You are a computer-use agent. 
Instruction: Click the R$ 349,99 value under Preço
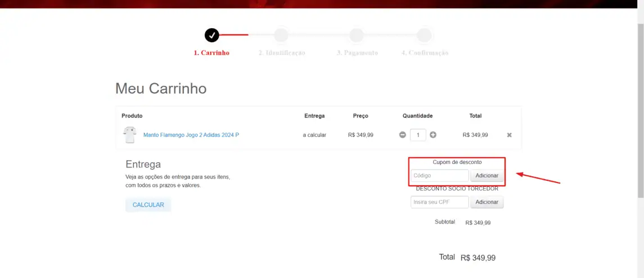(x=361, y=135)
